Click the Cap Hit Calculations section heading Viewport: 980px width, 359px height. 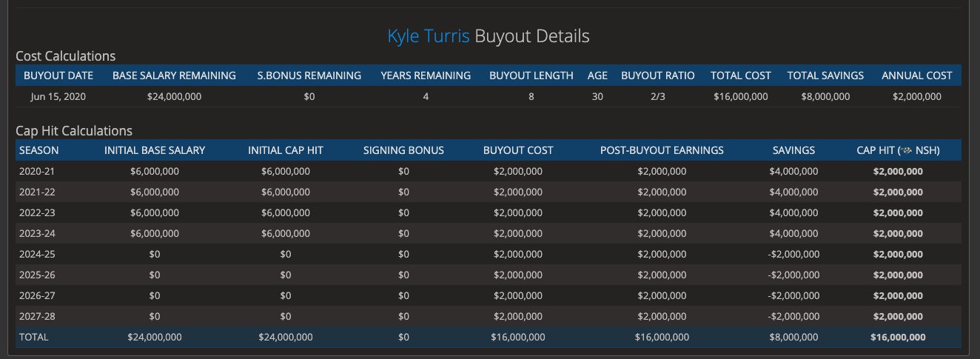pyautogui.click(x=74, y=131)
